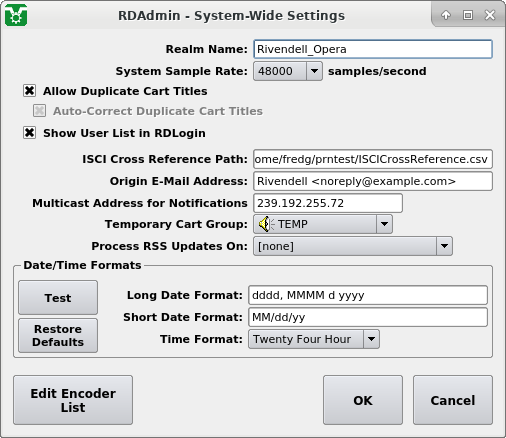
Task: Click the speaker icon beside TEMP
Action: pos(265,224)
